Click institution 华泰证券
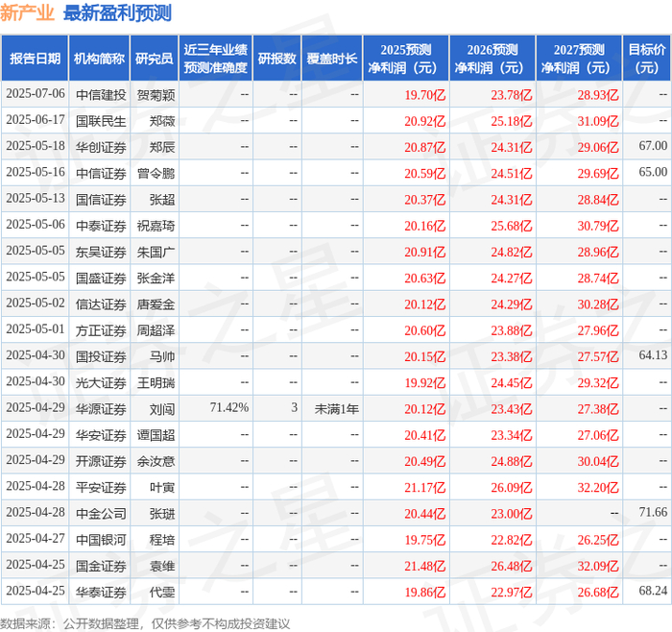 (x=101, y=592)
